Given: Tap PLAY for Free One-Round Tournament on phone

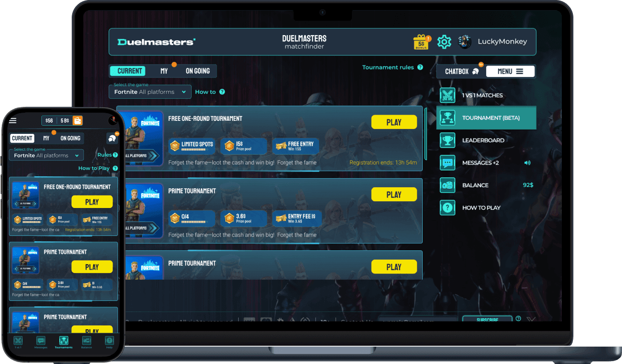Looking at the screenshot, I should (x=92, y=202).
